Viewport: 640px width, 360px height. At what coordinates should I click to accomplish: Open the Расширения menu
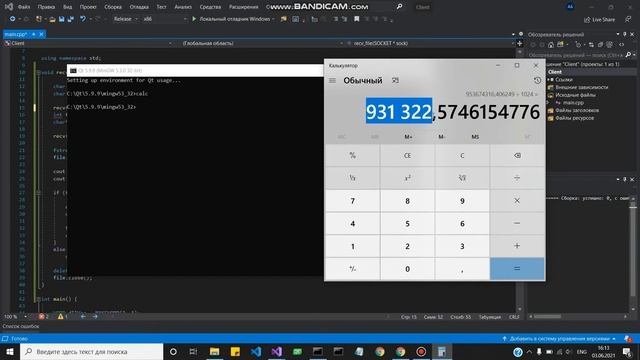[243, 7]
